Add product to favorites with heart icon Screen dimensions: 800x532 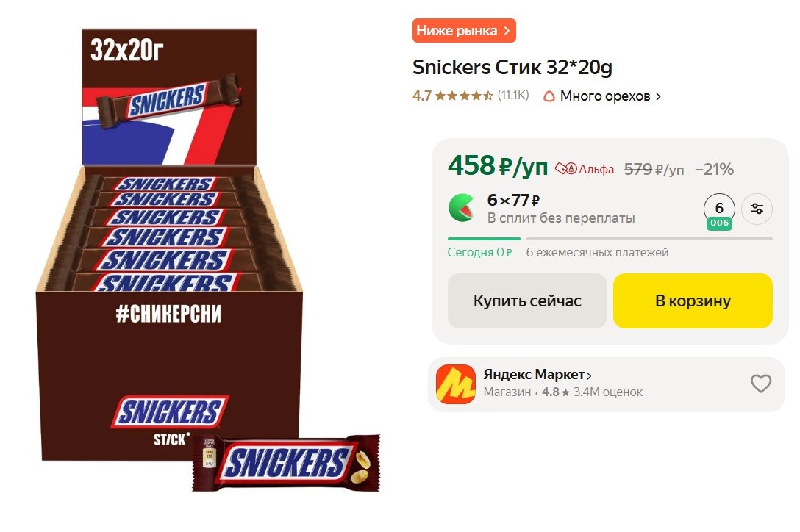click(761, 384)
